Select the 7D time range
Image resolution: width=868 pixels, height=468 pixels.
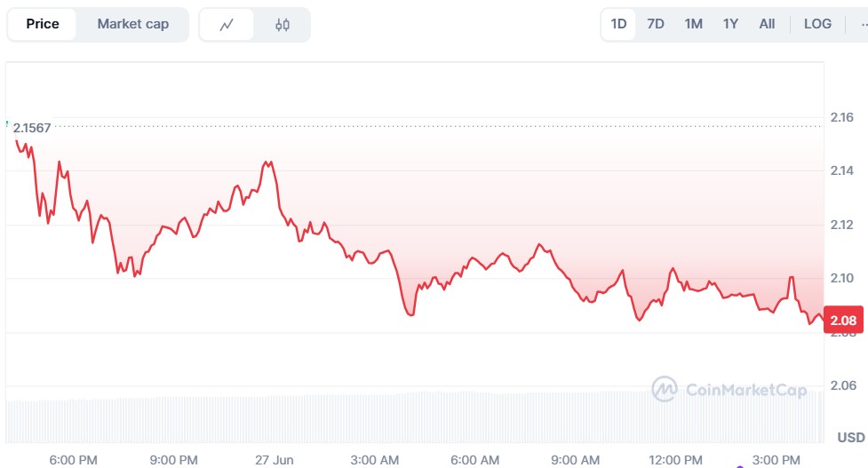656,24
